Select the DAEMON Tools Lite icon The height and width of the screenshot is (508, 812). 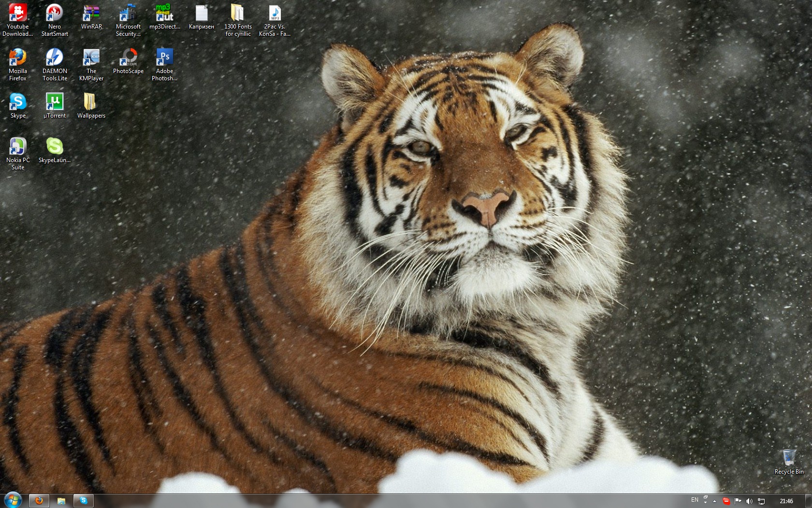55,65
